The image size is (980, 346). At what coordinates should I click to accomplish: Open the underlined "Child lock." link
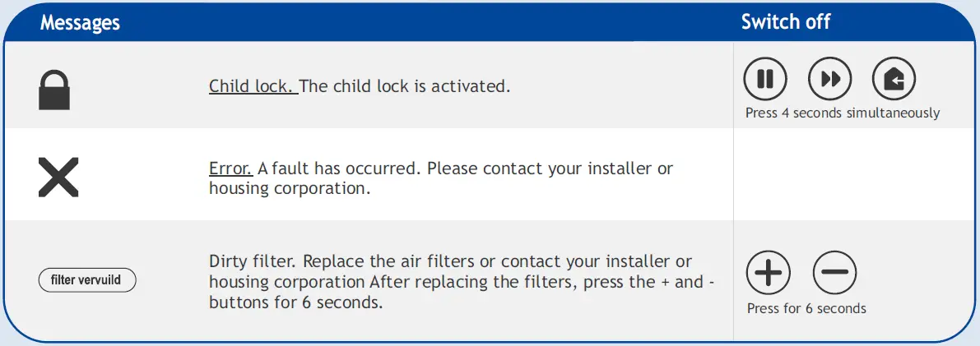(x=253, y=86)
